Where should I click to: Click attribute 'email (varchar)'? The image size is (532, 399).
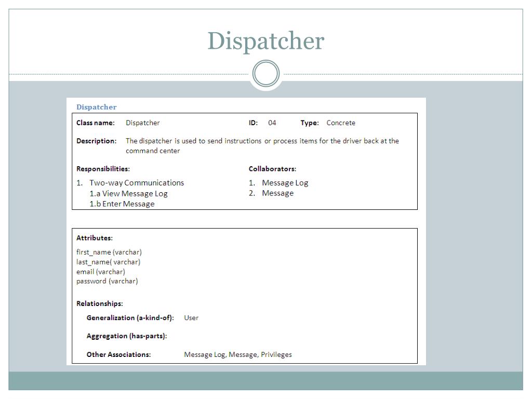click(x=101, y=272)
